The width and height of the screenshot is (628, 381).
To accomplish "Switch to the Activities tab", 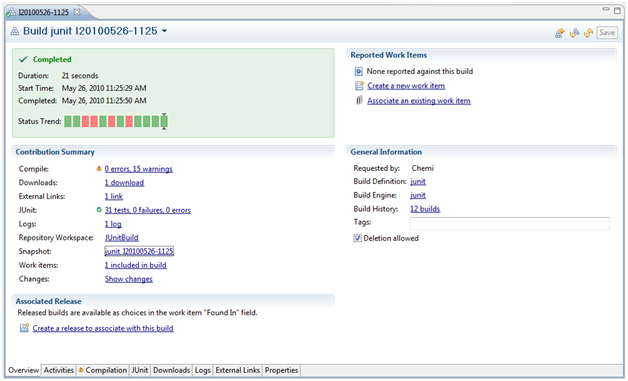I will coord(58,370).
